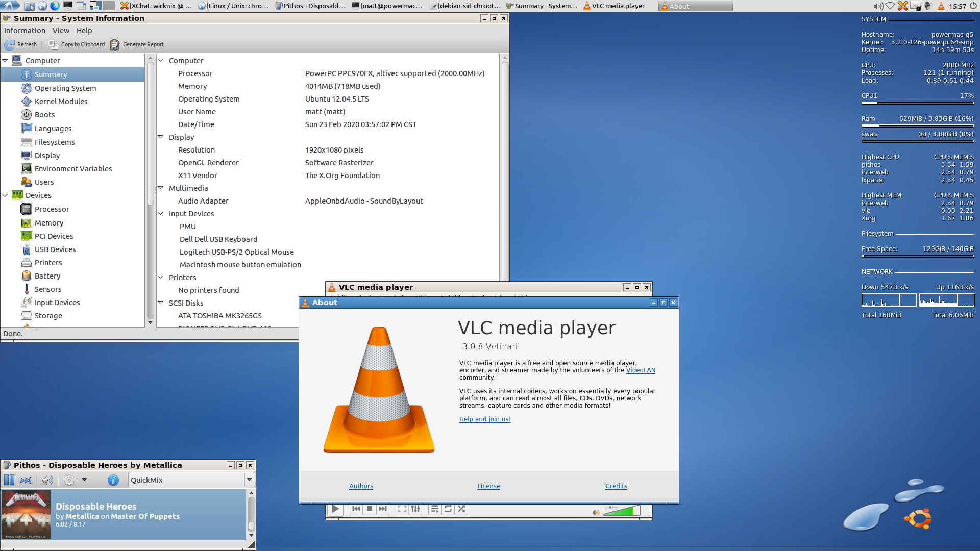The image size is (980, 551).
Task: Select Storage in the sidebar
Action: 48,315
